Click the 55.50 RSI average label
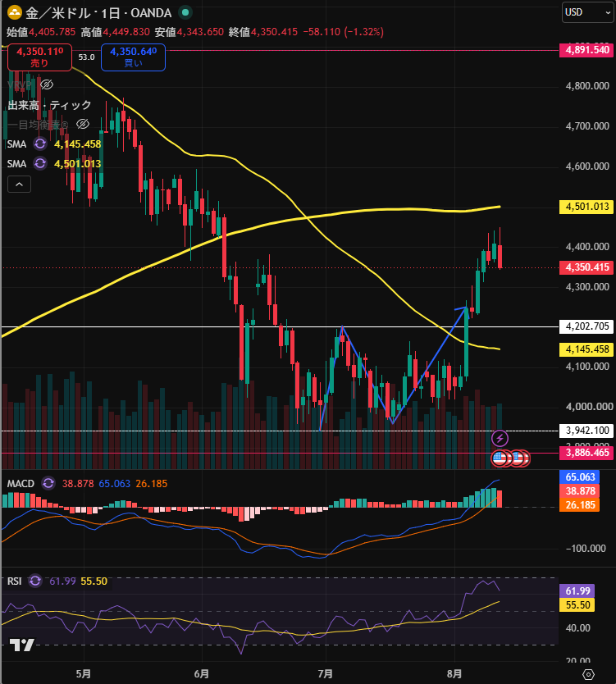The image size is (616, 684). pos(577,605)
